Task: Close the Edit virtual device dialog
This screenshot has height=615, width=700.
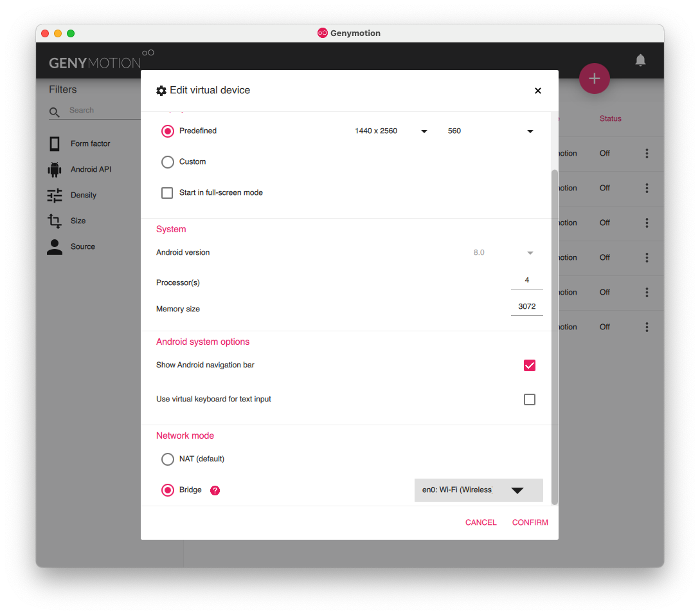Action: pyautogui.click(x=538, y=91)
